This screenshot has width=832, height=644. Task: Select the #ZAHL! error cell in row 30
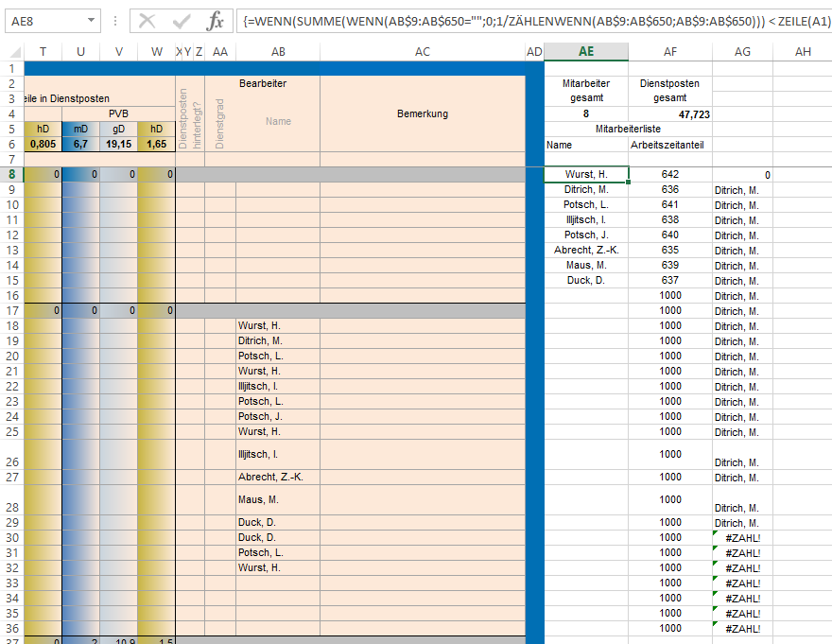742,538
